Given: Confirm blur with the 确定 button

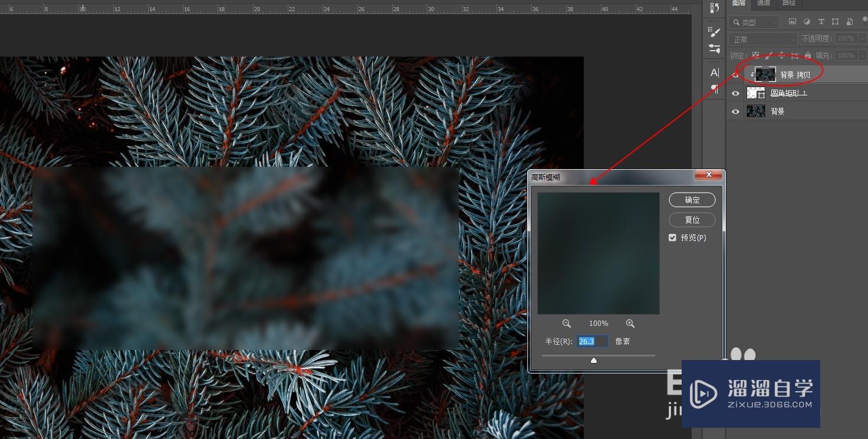Looking at the screenshot, I should [x=692, y=200].
